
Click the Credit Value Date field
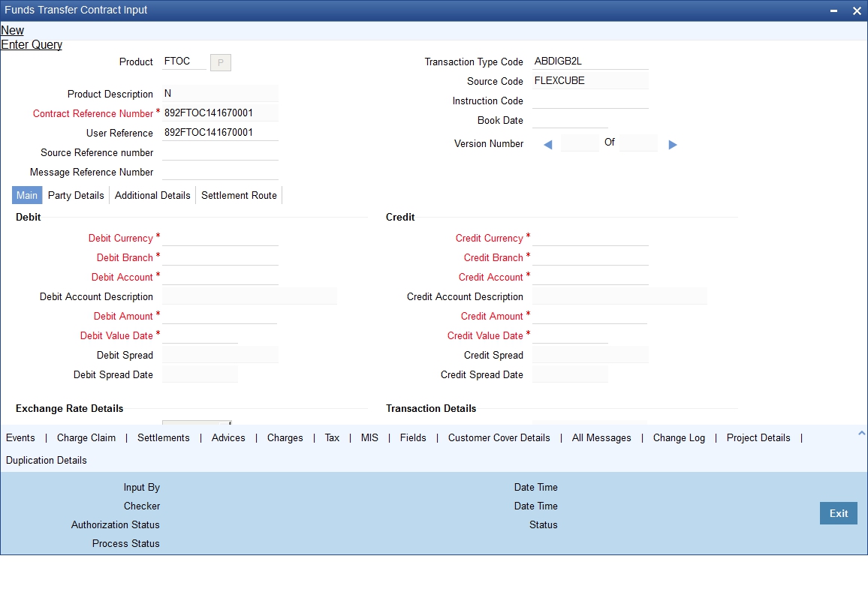[x=570, y=335]
